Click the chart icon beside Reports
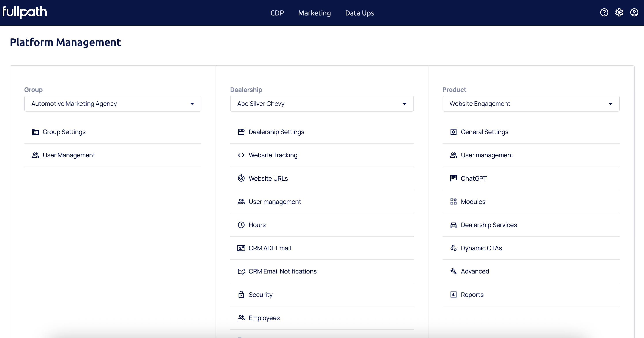The image size is (644, 338). 453,294
